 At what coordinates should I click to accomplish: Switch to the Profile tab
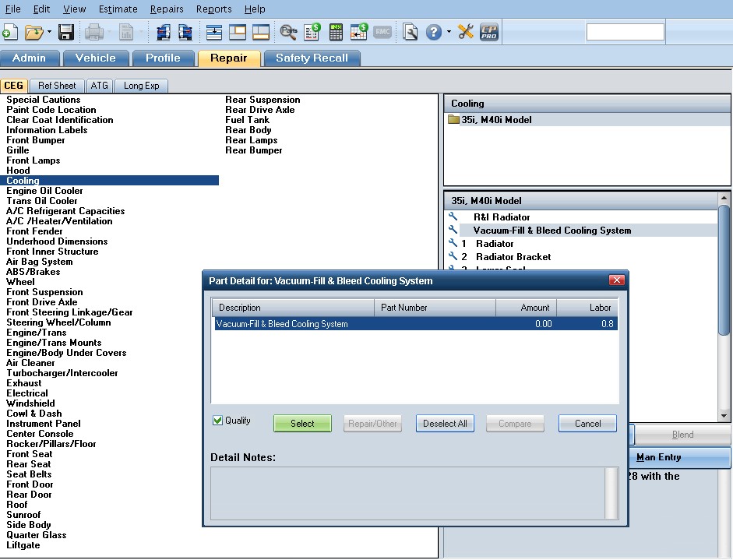coord(163,58)
